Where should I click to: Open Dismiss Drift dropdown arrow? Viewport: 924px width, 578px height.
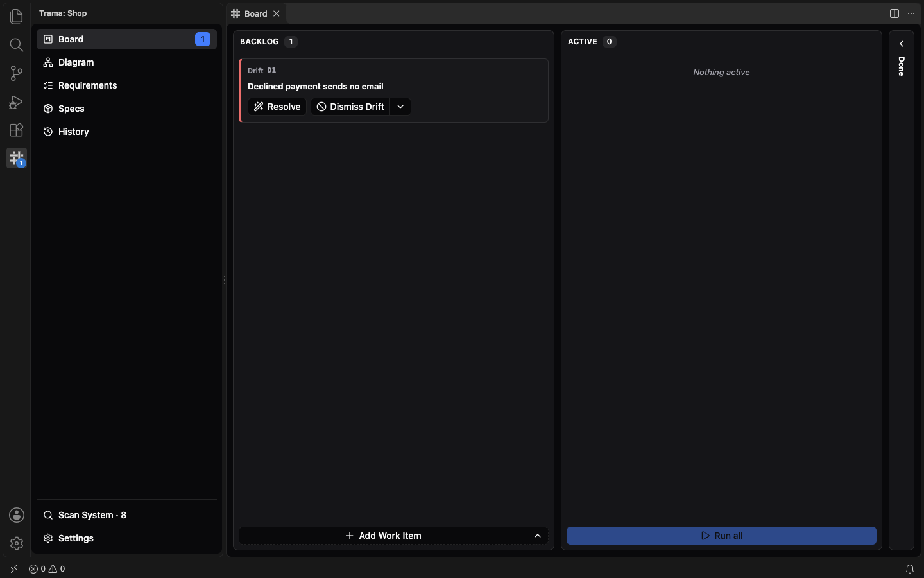(x=400, y=107)
